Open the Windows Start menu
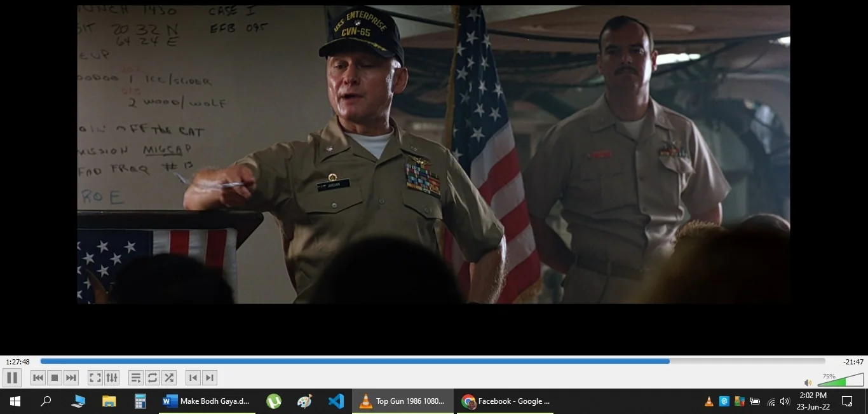The height and width of the screenshot is (414, 868). pos(15,401)
